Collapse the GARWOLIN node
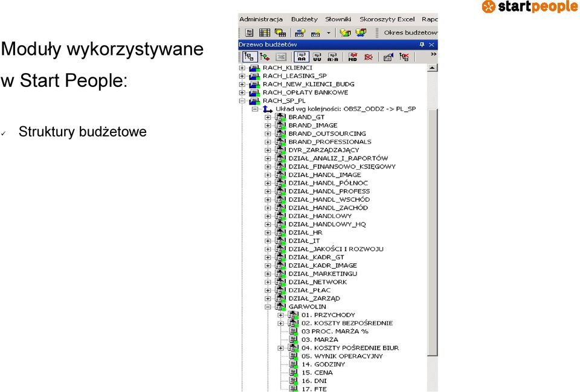The width and height of the screenshot is (580, 392). pos(268,307)
